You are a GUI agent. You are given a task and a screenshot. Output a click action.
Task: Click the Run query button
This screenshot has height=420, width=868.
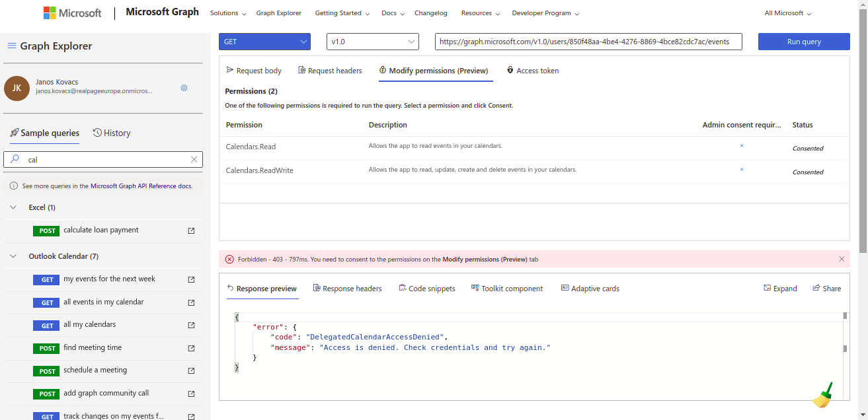point(804,41)
